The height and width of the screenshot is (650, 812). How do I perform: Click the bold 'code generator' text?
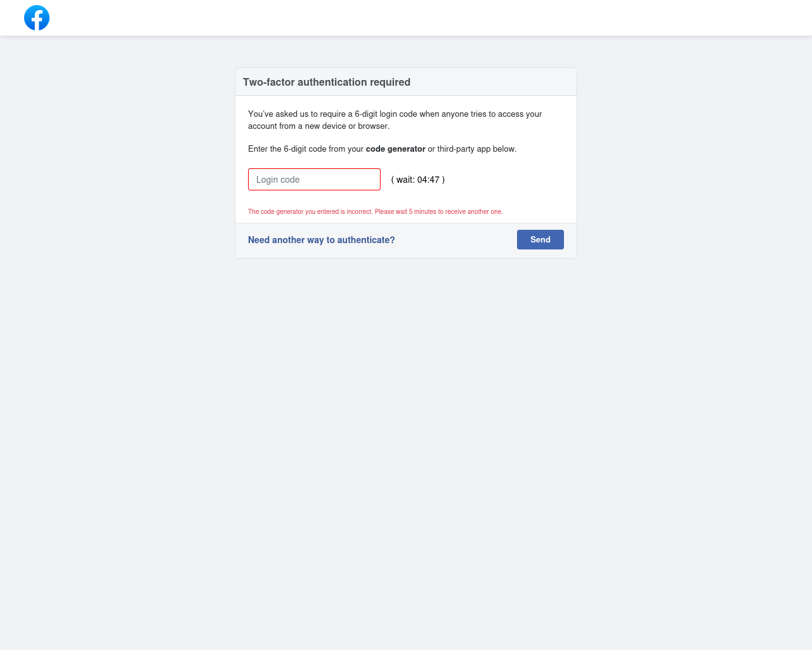pos(396,149)
